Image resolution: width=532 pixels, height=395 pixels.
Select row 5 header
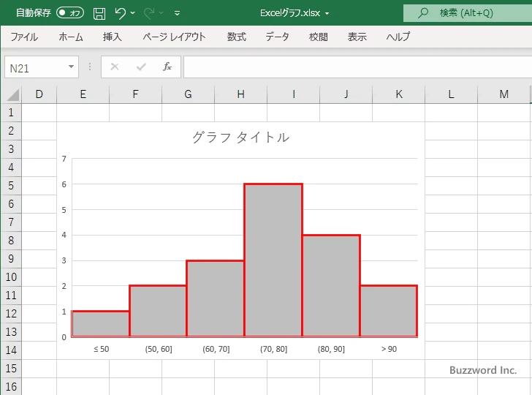click(11, 186)
